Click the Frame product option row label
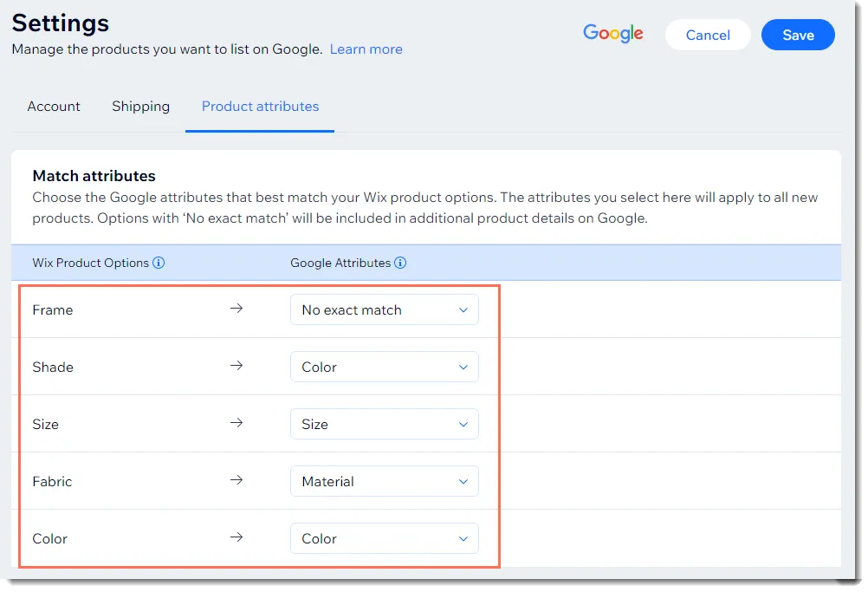Image resolution: width=868 pixels, height=592 pixels. pos(53,310)
